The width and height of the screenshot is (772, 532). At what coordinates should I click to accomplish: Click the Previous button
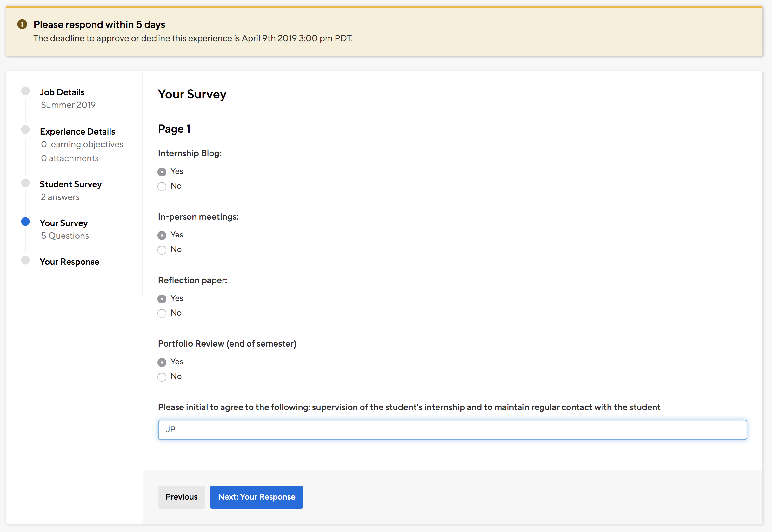[181, 497]
